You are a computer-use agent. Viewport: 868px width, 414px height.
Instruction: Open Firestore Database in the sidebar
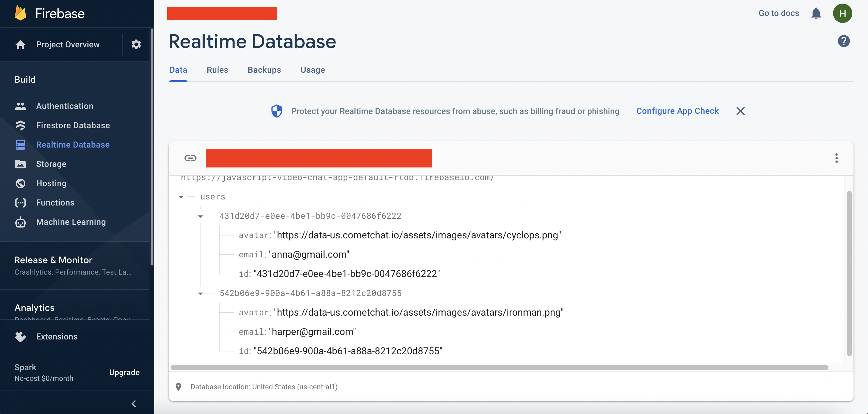pyautogui.click(x=73, y=125)
